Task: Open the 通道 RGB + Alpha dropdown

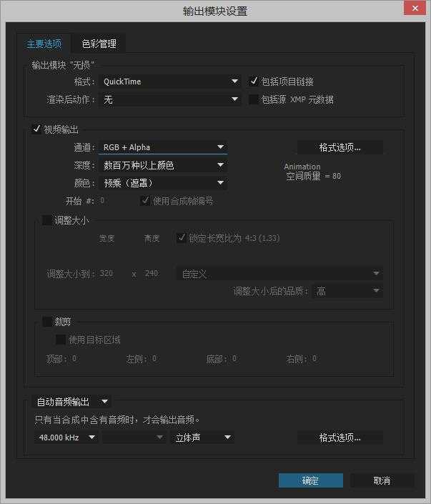Action: [x=163, y=147]
